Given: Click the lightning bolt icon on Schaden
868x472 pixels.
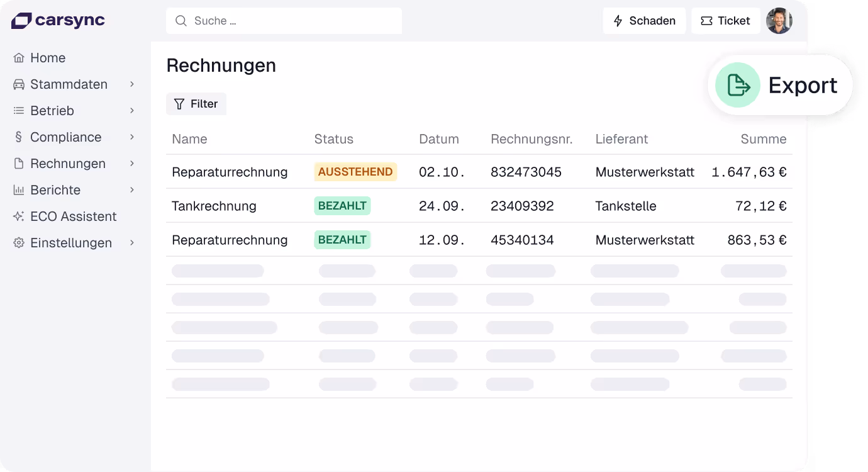Looking at the screenshot, I should point(618,21).
